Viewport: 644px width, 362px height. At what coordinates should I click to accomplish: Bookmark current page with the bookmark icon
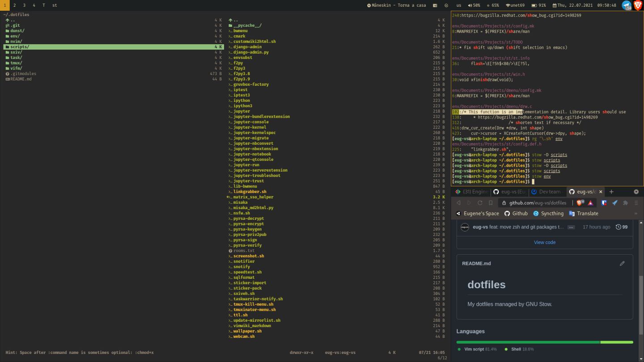490,202
